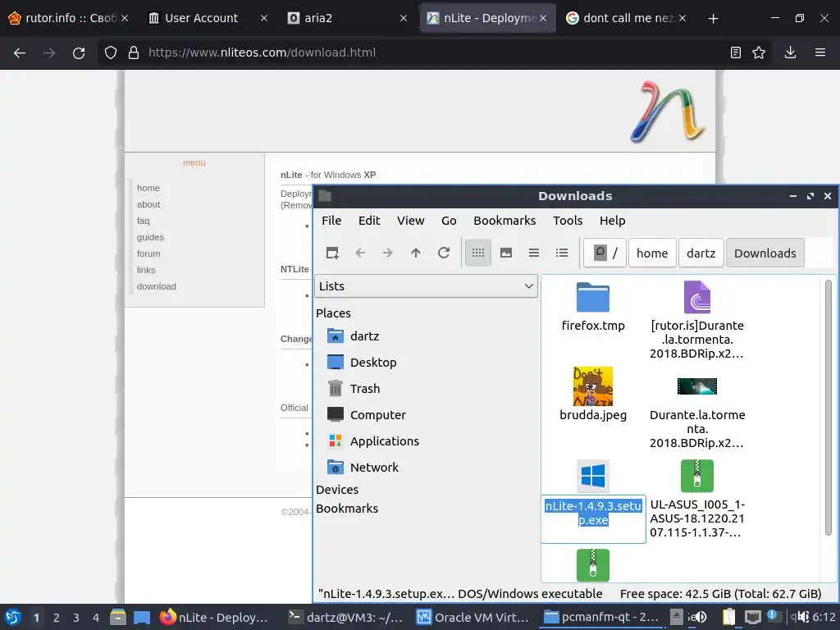
Task: Select the partially visible zip archive at bottom
Action: pos(592,565)
